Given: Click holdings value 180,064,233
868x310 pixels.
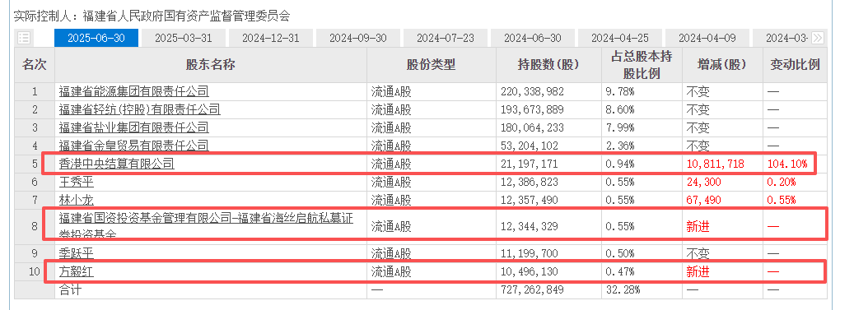Looking at the screenshot, I should click(532, 128).
